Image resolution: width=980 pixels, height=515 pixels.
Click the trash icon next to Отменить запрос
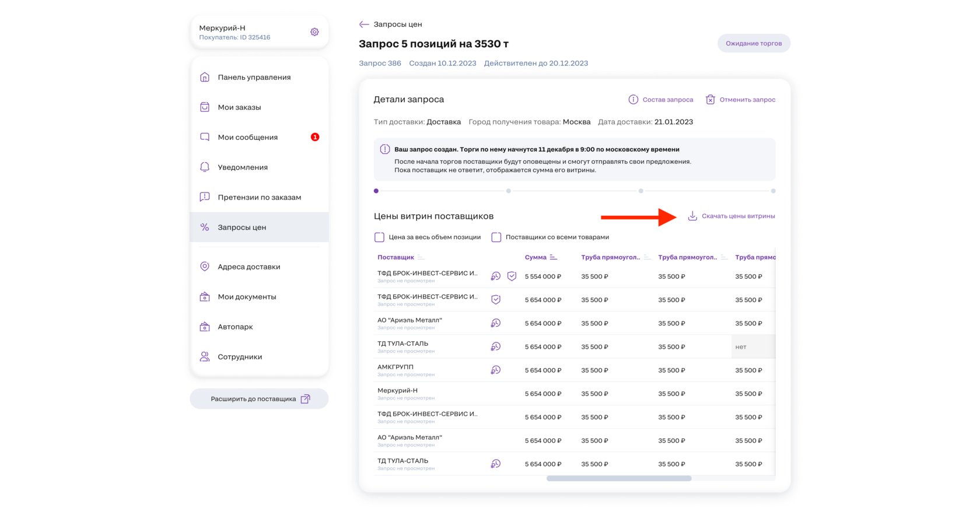point(710,100)
